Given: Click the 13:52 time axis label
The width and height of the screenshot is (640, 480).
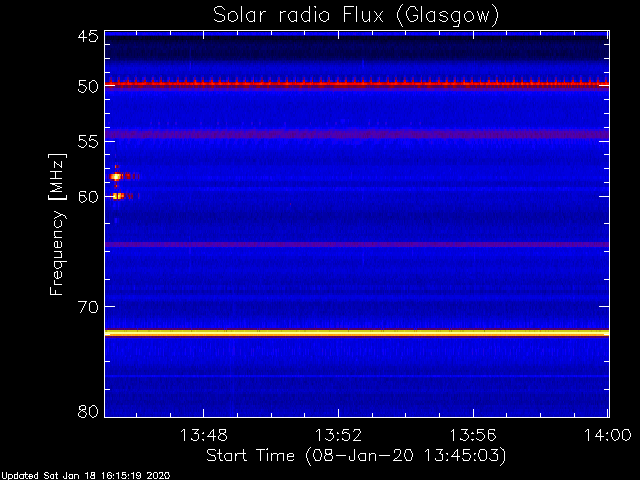Looking at the screenshot, I should coord(338,435).
